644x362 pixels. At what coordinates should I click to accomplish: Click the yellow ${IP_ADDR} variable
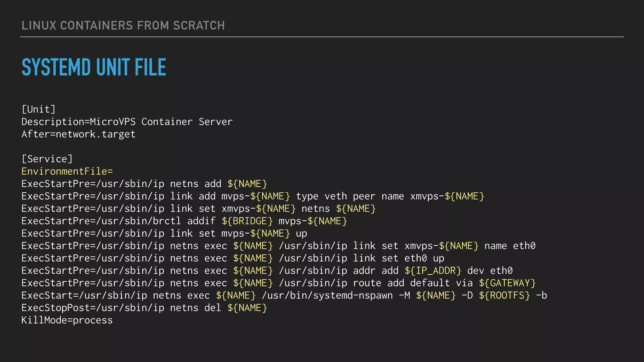(x=433, y=271)
